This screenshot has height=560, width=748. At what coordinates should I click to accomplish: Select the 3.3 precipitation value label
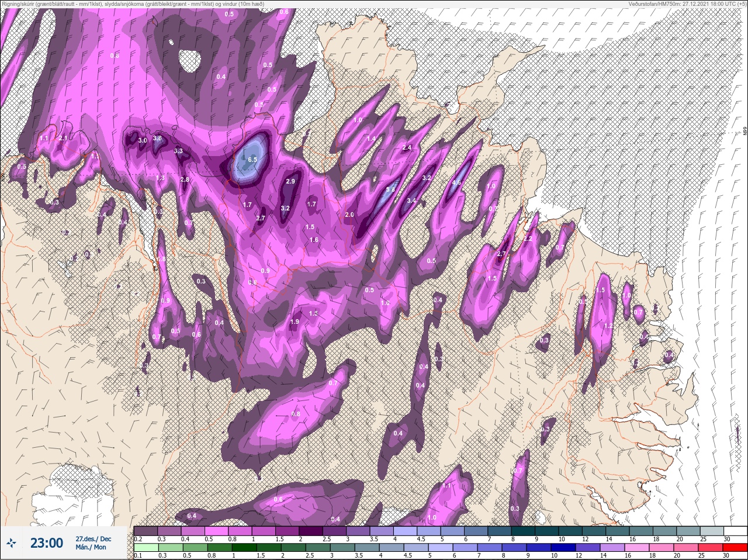point(179,151)
